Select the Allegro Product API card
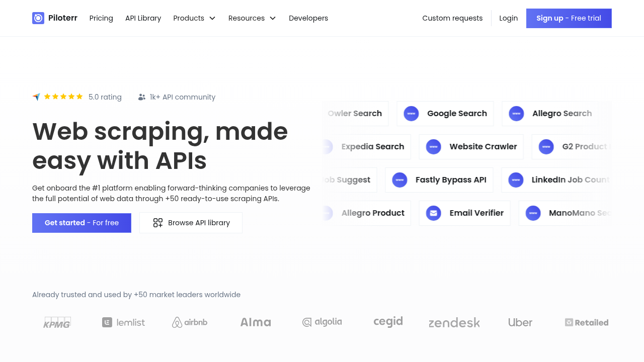The height and width of the screenshot is (362, 644). click(366, 213)
